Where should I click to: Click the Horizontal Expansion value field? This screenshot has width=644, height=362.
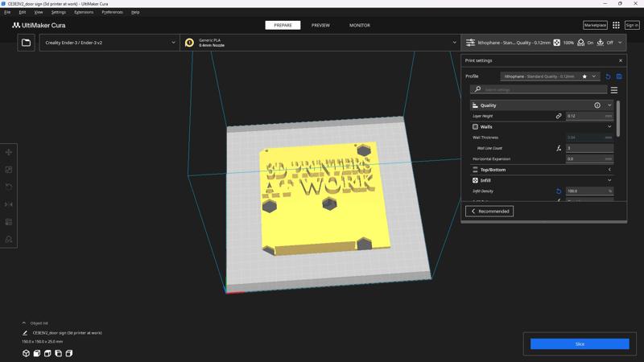589,158
